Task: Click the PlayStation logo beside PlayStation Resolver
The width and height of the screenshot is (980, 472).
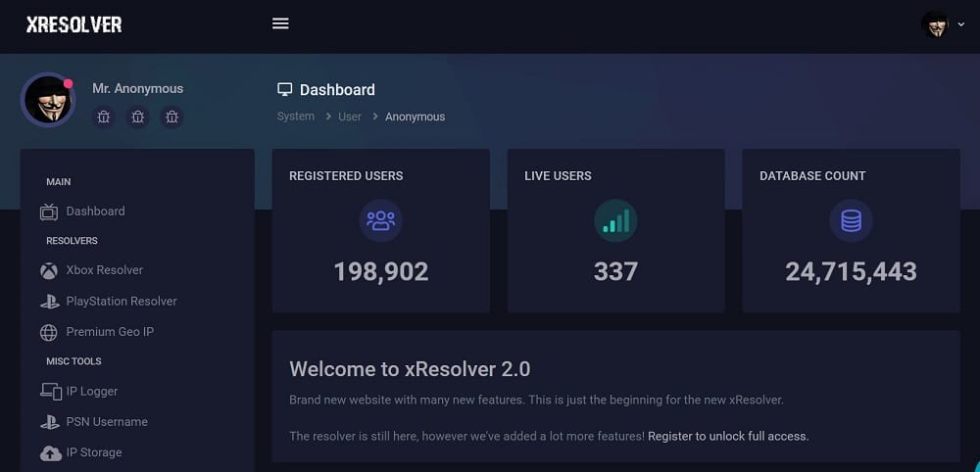Action: 49,302
